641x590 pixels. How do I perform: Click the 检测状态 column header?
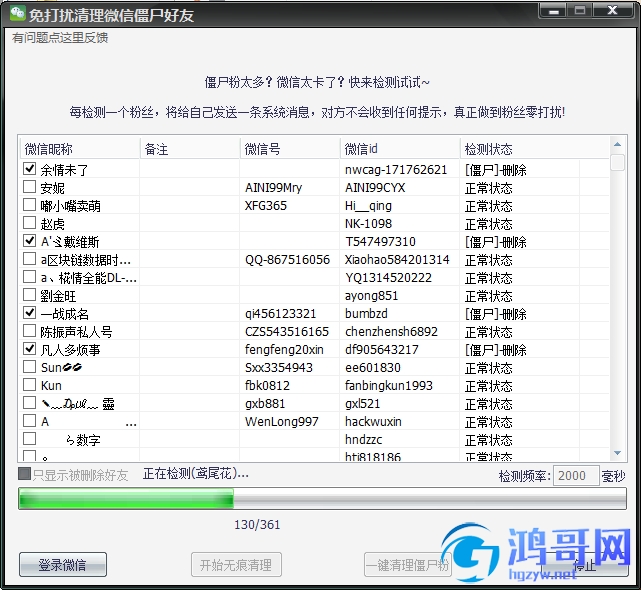click(x=535, y=149)
